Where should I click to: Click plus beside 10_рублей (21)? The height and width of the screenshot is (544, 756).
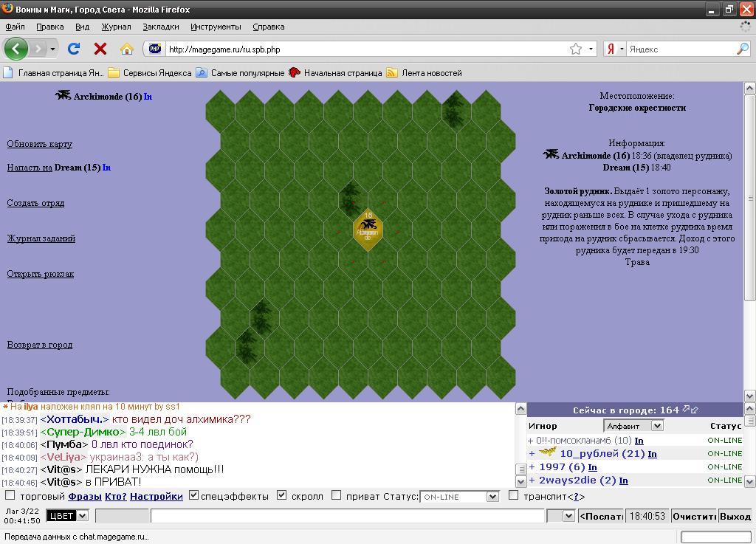532,454
